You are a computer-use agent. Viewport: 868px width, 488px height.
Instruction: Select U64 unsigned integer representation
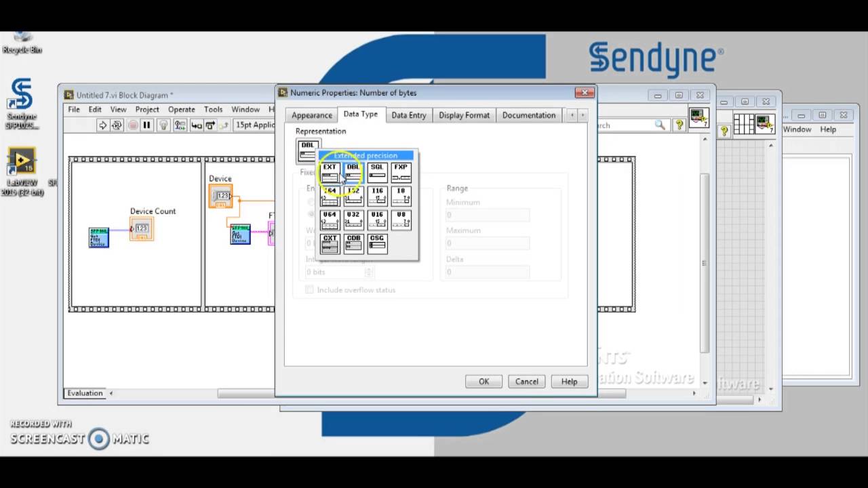click(330, 220)
